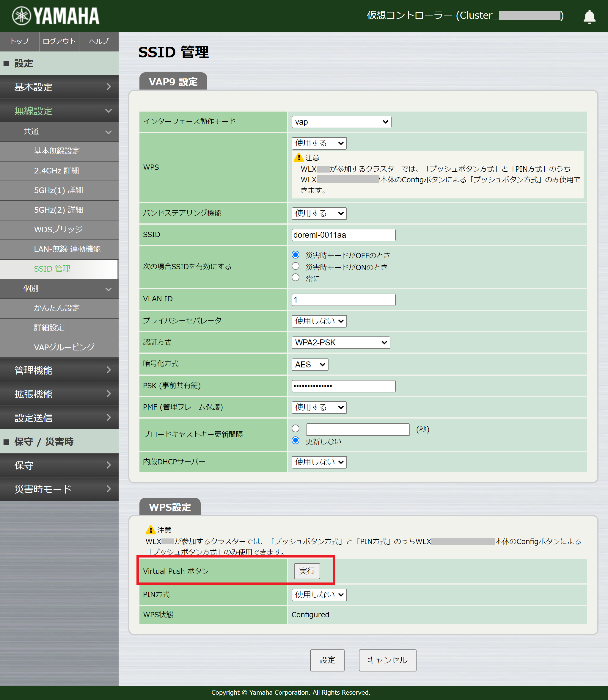
Task: Open the 暗号化方式 AES dropdown
Action: tap(310, 364)
